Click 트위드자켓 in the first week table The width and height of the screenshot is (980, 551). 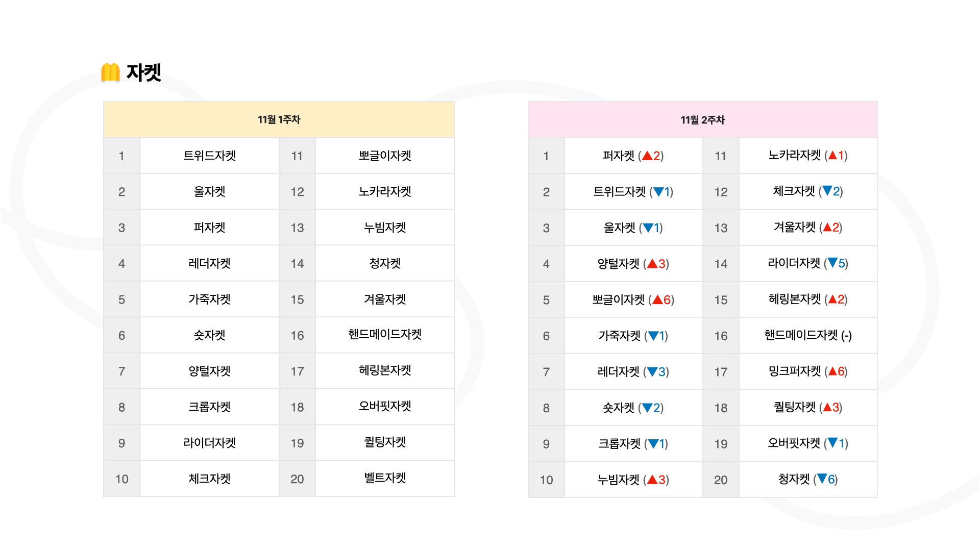point(210,156)
